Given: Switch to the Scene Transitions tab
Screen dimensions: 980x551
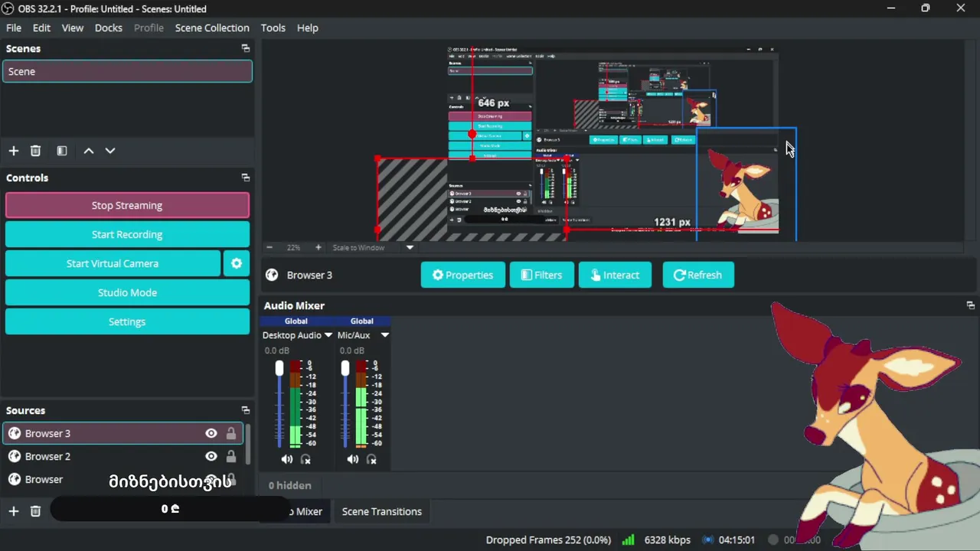Looking at the screenshot, I should coord(381,511).
